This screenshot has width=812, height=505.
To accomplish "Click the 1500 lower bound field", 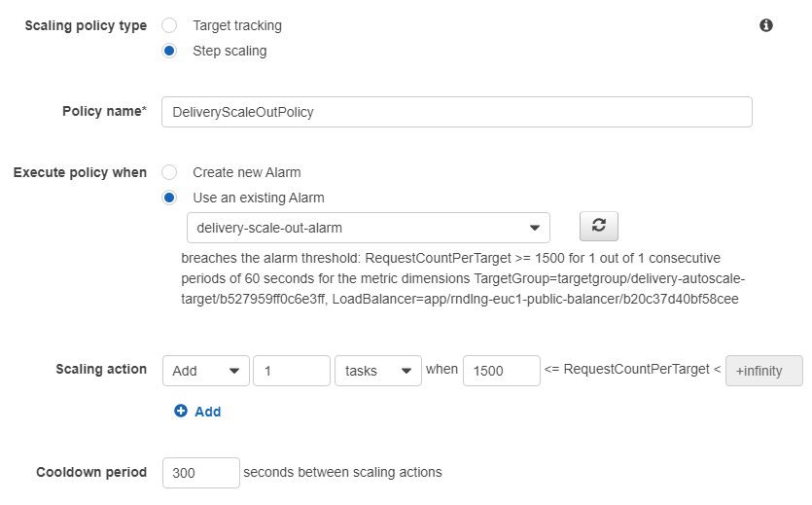I will (x=501, y=371).
